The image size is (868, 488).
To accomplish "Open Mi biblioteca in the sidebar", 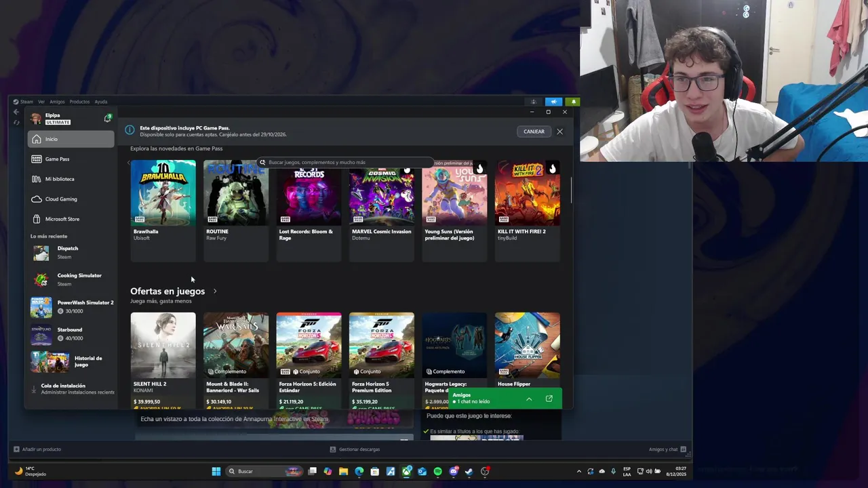I will click(71, 179).
